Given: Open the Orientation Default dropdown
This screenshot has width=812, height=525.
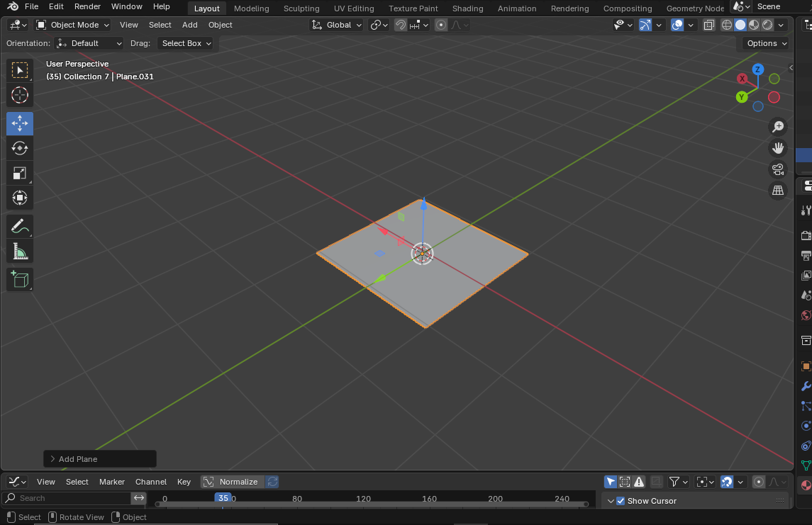Looking at the screenshot, I should (x=89, y=43).
